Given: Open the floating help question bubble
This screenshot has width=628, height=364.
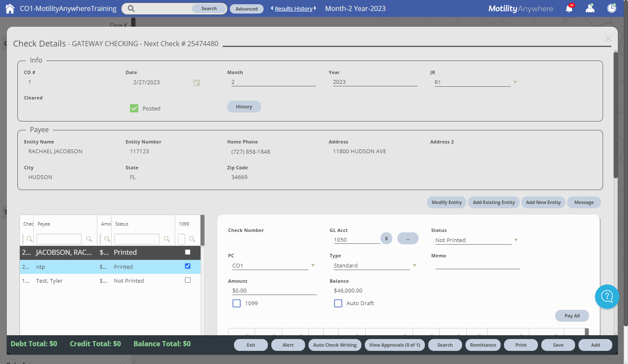Looking at the screenshot, I should tap(607, 297).
